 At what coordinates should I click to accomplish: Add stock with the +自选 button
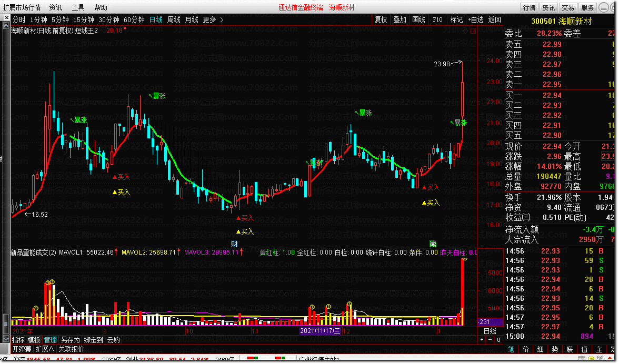coord(475,19)
